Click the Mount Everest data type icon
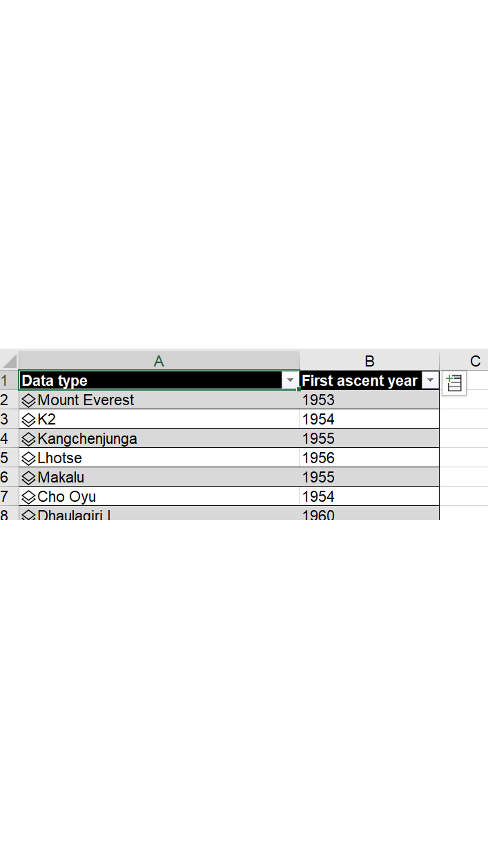The image size is (488, 868). coord(28,400)
